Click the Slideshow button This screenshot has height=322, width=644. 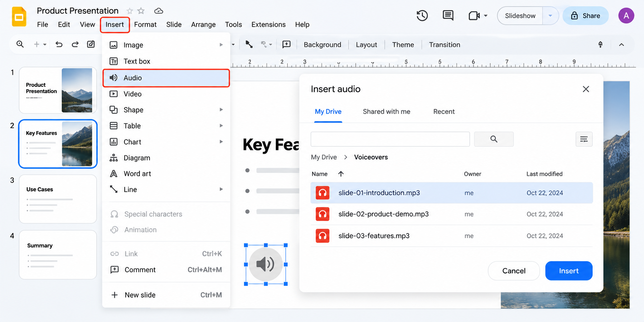pos(520,16)
